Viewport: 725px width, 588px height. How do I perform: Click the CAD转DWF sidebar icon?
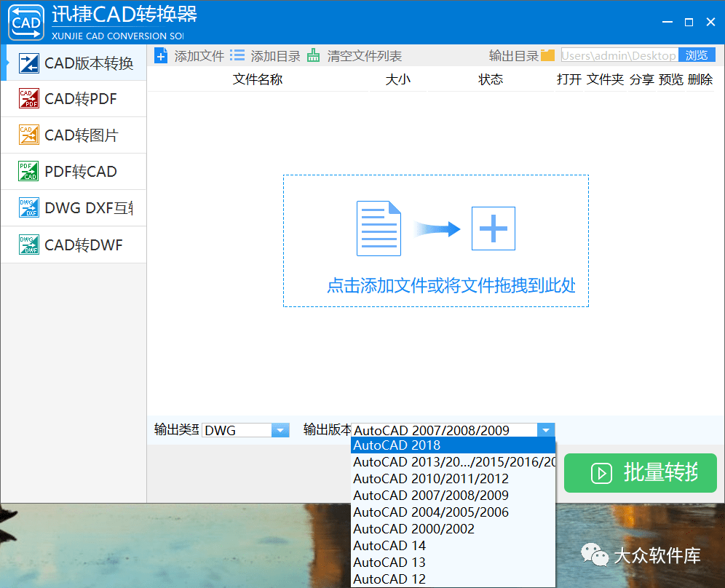(28, 245)
